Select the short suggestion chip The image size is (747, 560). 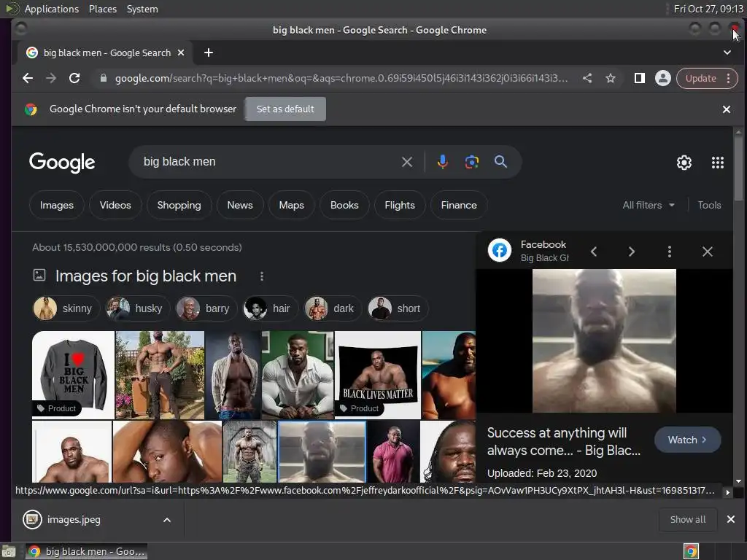coord(398,308)
